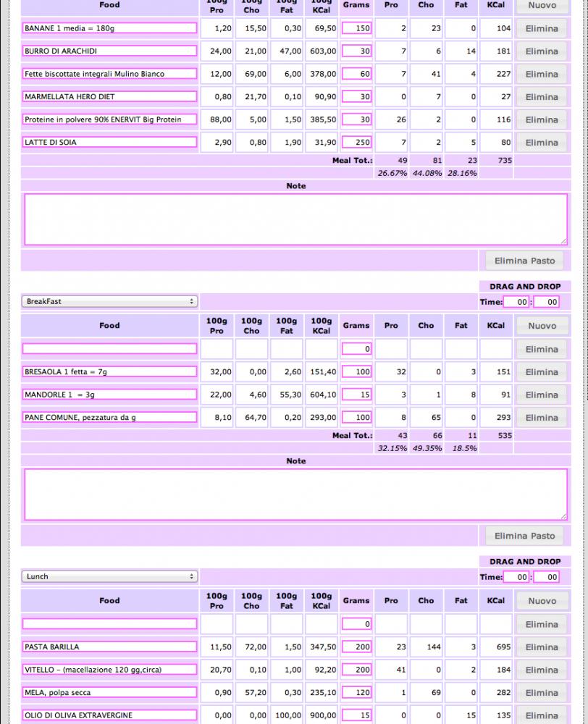
Task: Click the VITELLO food name field
Action: [110, 670]
